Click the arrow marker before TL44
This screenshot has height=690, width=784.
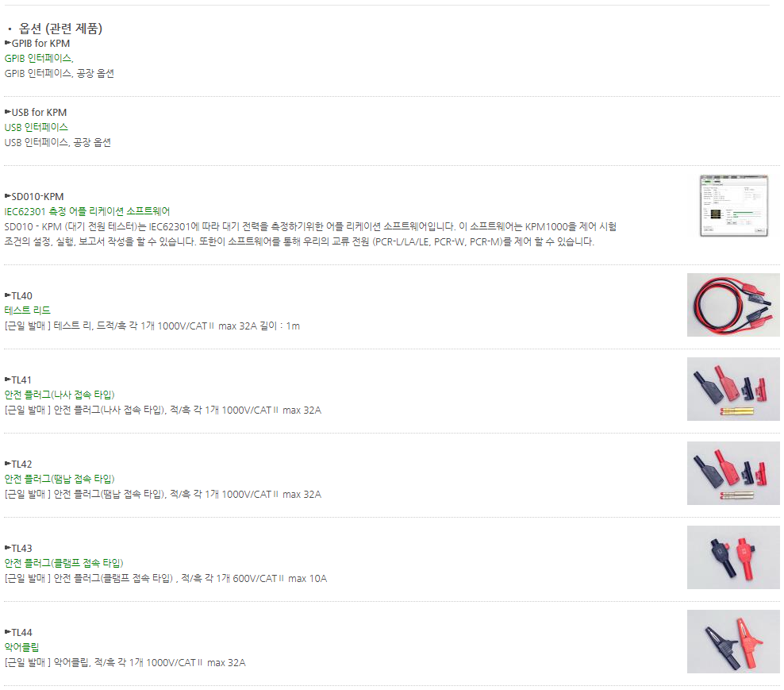pyautogui.click(x=7, y=631)
